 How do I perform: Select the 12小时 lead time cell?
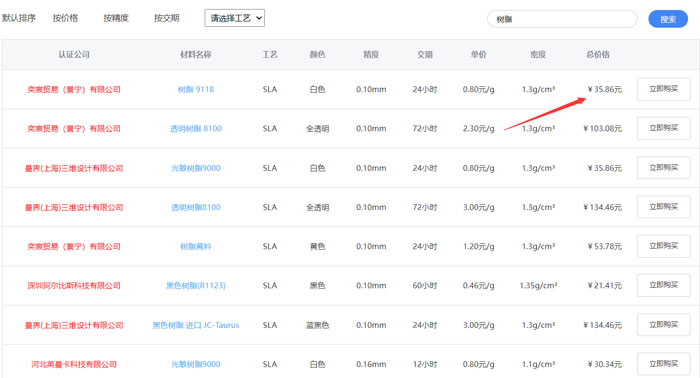click(x=425, y=364)
